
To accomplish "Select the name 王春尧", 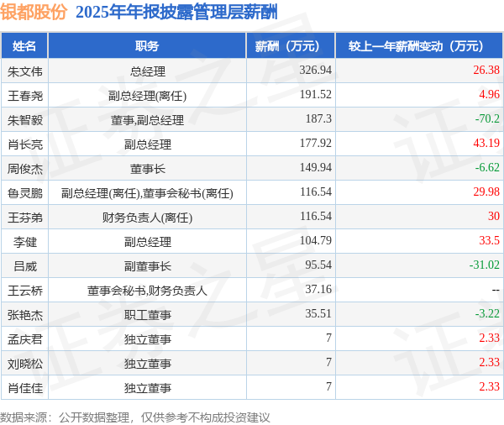I will (25, 96).
